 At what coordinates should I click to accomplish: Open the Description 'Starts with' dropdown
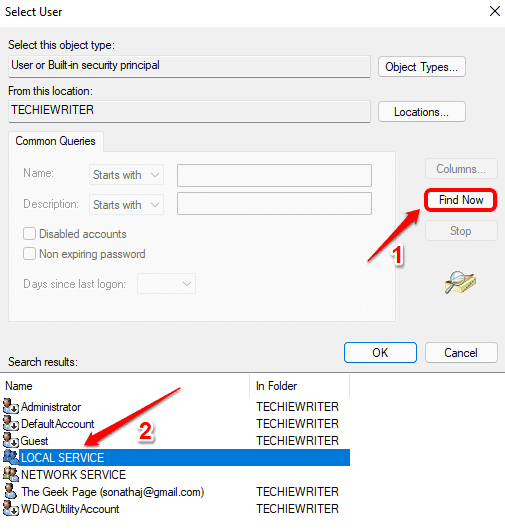click(126, 205)
